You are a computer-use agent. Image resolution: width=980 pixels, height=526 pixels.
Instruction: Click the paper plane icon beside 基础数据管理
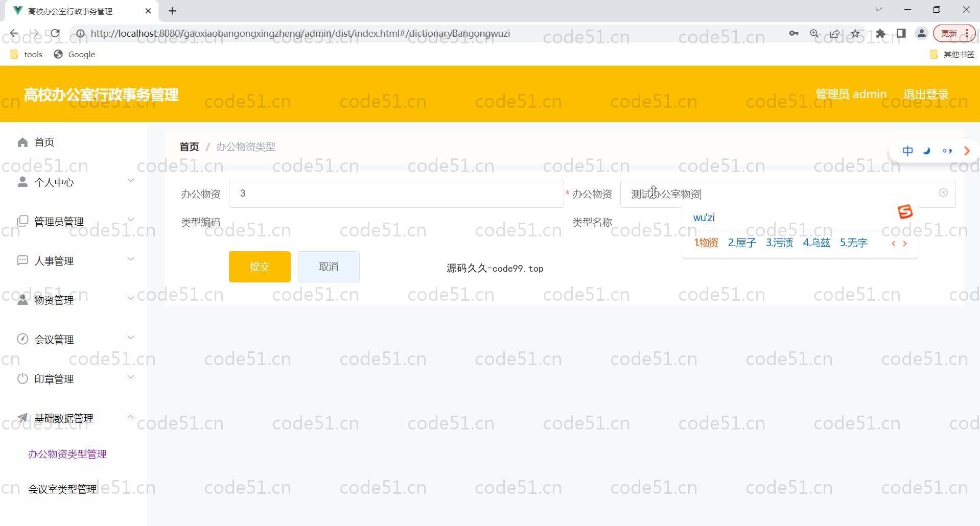click(x=22, y=418)
